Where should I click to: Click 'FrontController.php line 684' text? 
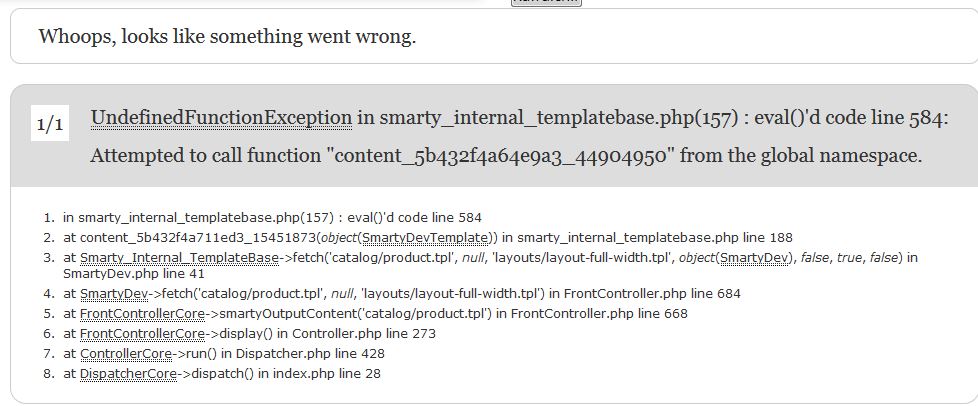(652, 293)
